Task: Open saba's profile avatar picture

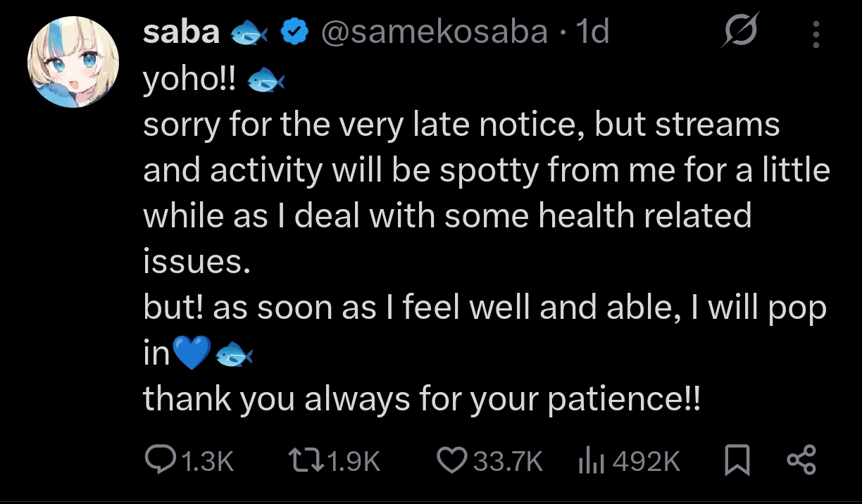Action: pyautogui.click(x=73, y=61)
